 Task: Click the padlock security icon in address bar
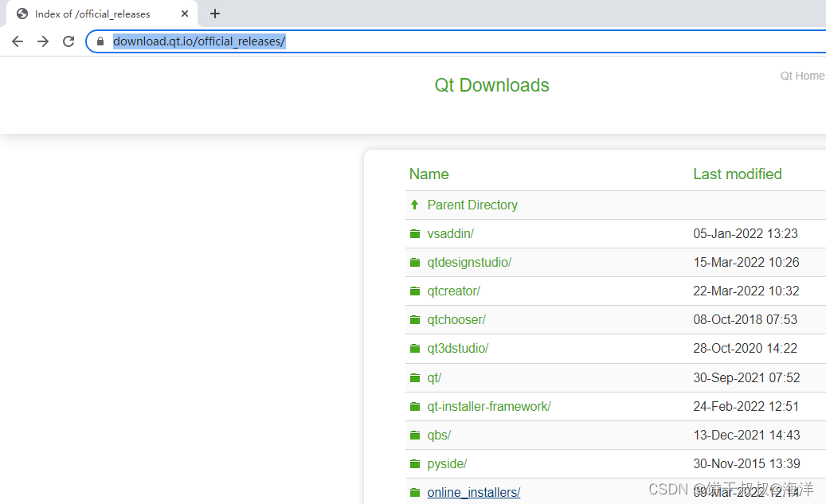(100, 41)
